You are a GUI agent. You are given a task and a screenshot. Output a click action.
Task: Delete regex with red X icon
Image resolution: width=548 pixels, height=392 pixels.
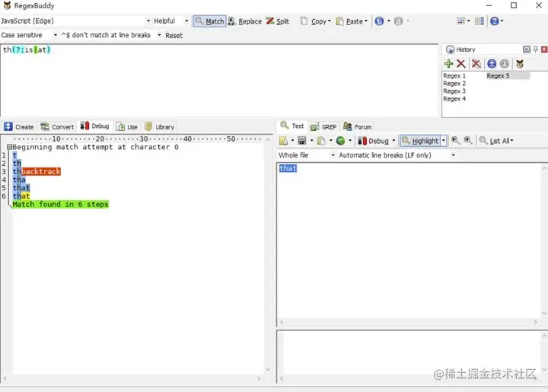461,64
